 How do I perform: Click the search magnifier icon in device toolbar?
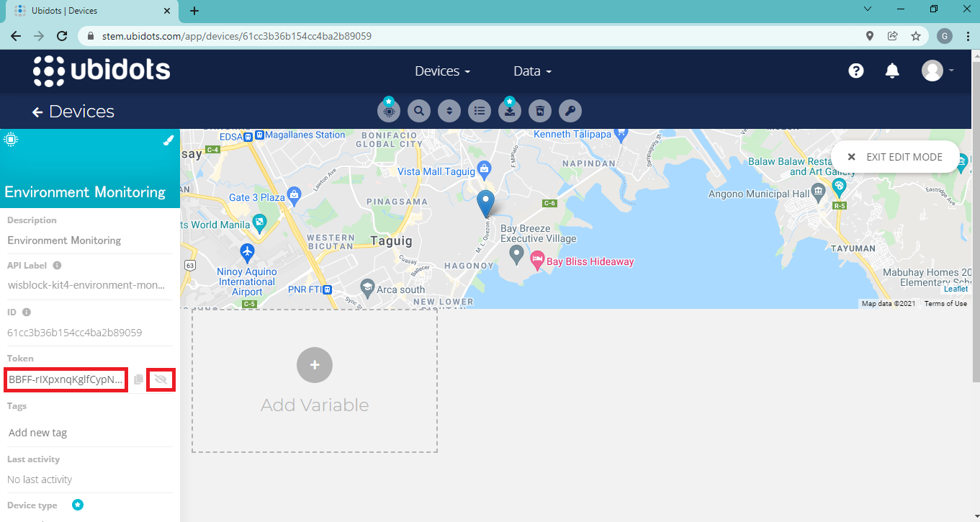(418, 111)
